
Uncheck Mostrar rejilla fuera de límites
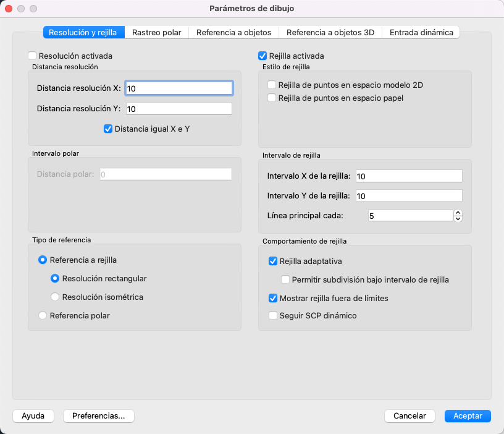[x=273, y=298]
